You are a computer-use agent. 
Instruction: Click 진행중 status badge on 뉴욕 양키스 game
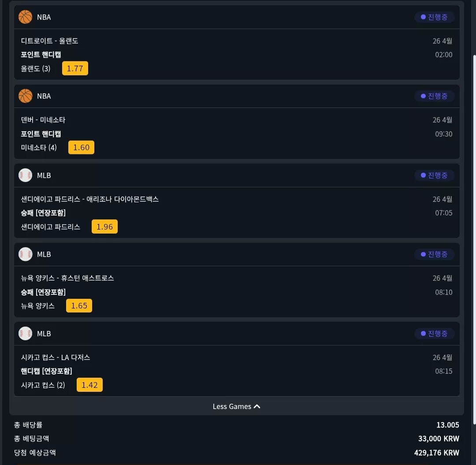(435, 254)
